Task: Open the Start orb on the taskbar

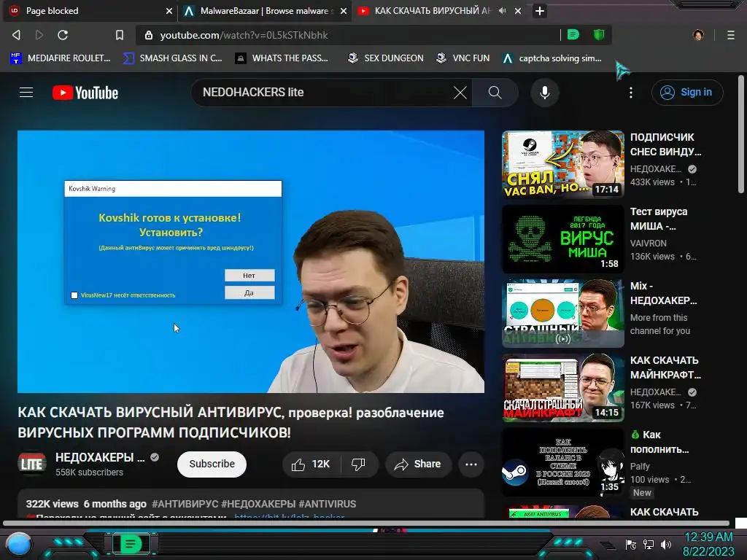Action: click(x=19, y=544)
